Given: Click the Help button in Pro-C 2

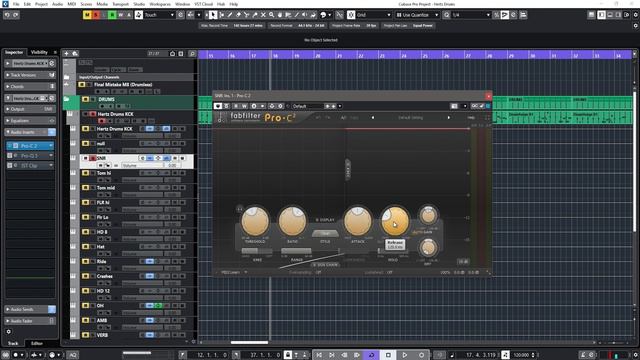Looking at the screenshot, I should (x=471, y=118).
